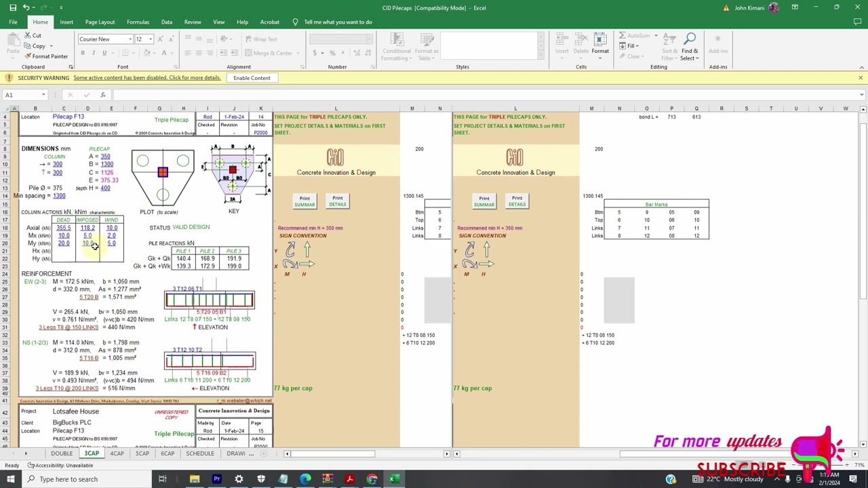The width and height of the screenshot is (868, 488).
Task: Open WinRAR from taskbar
Action: pos(327,479)
